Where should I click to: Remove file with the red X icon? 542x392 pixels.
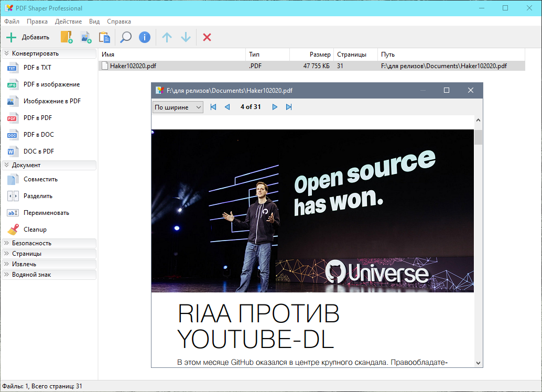(207, 37)
